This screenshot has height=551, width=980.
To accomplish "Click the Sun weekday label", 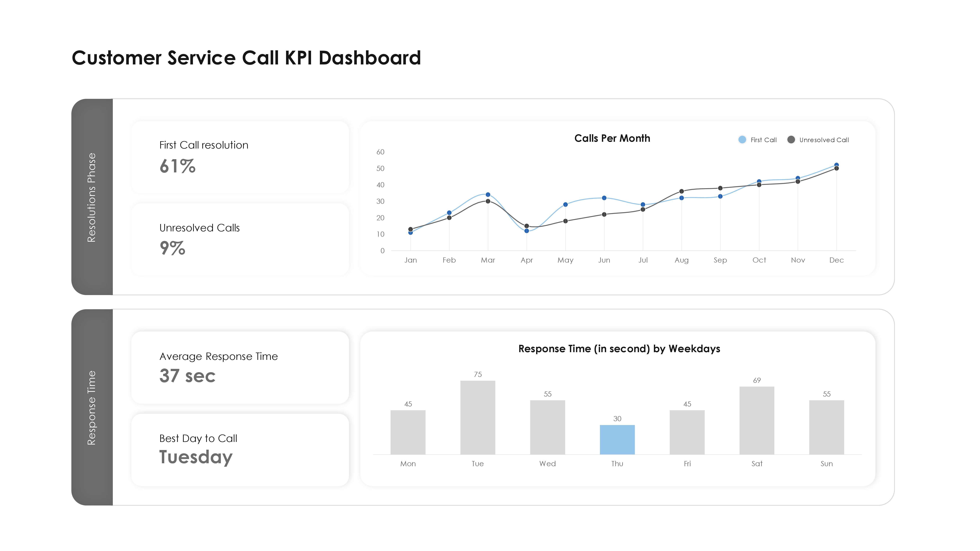I will click(827, 464).
